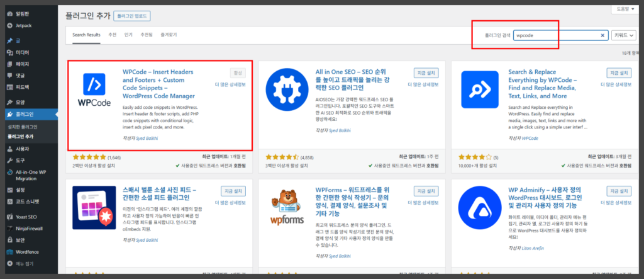
Task: Open 더 많은 상세정보 for WPCode
Action: point(230,84)
